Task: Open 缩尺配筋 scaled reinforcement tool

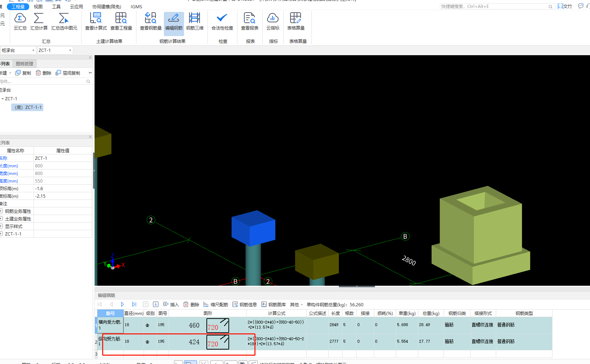Action: tap(215, 304)
